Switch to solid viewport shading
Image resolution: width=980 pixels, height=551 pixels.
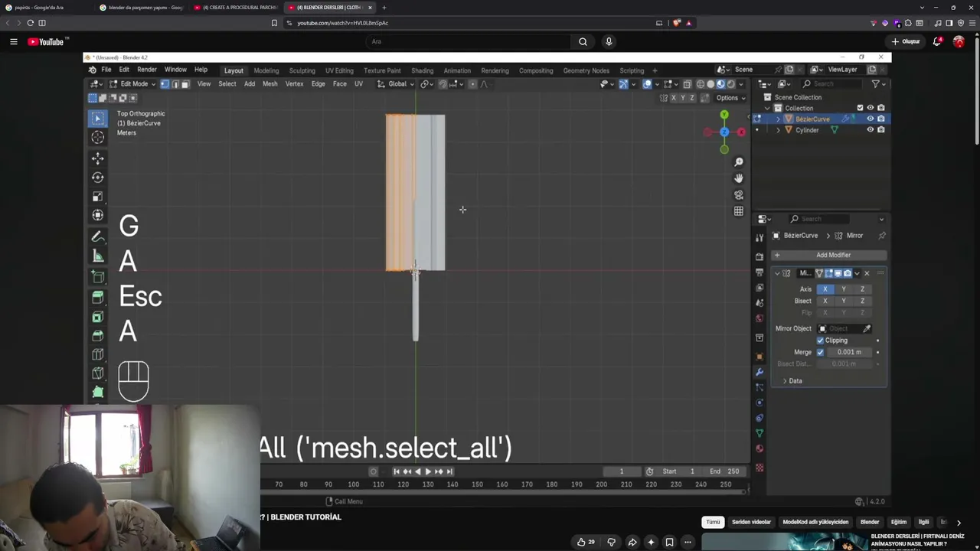(710, 84)
